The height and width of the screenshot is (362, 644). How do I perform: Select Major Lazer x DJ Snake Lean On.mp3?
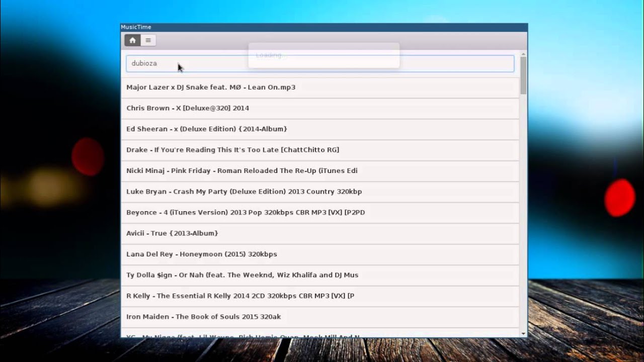click(320, 87)
